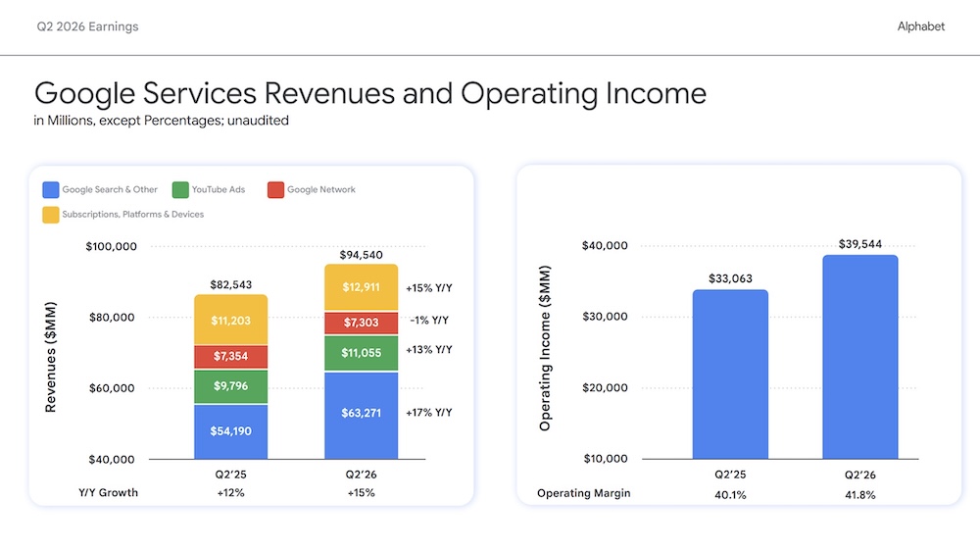Click the '+13% Y/Y' growth annotation
Viewport: 980px width, 551px height.
pos(429,350)
